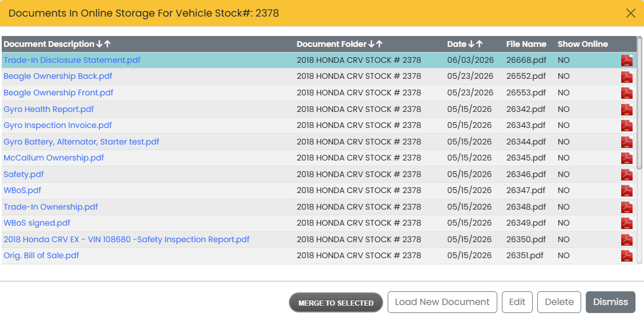Click the Delete button
644x321 pixels.
(x=559, y=302)
